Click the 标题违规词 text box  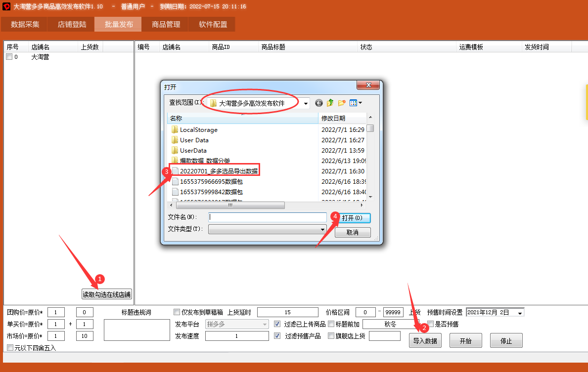coord(137,330)
